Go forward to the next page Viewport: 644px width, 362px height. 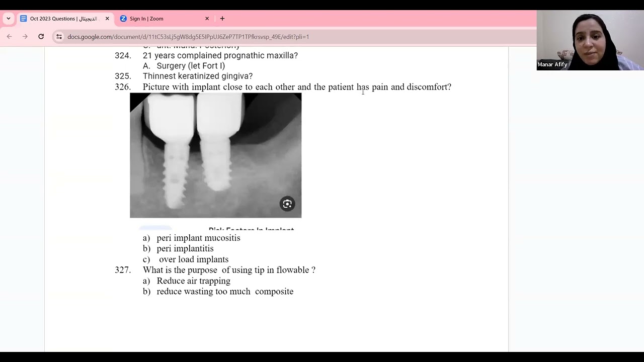[x=25, y=37]
